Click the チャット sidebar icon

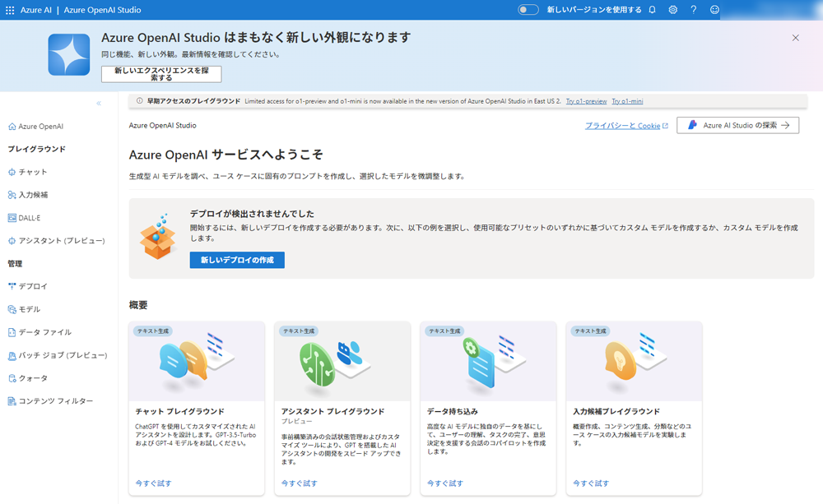(12, 172)
